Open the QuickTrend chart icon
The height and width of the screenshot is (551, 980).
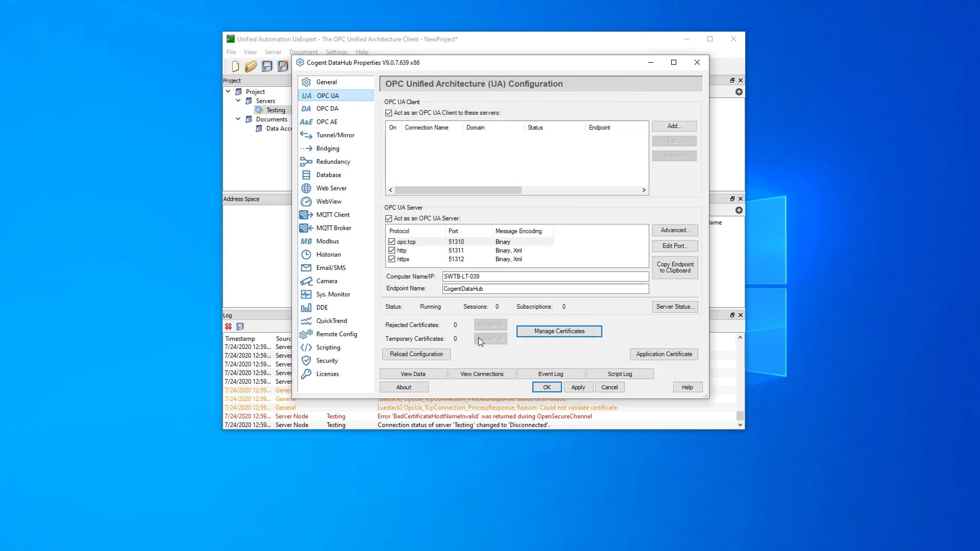click(306, 321)
